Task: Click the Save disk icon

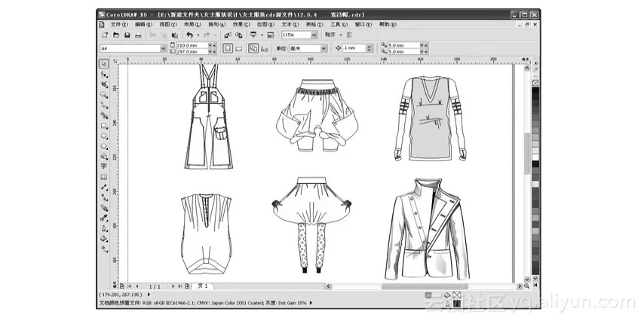Action: tap(127, 35)
